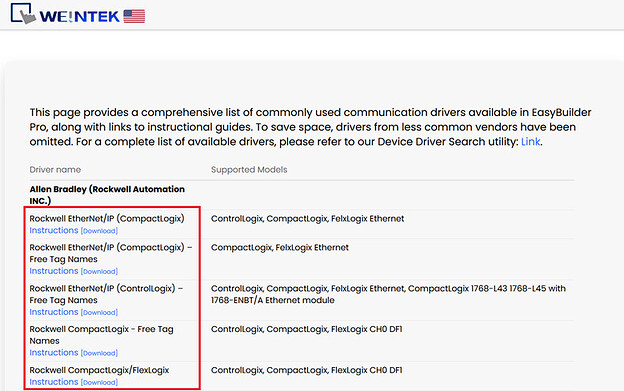The width and height of the screenshot is (624, 391).
Task: Click 'Rockwell CompactLogix/FlexLogix' driver name
Action: click(99, 370)
